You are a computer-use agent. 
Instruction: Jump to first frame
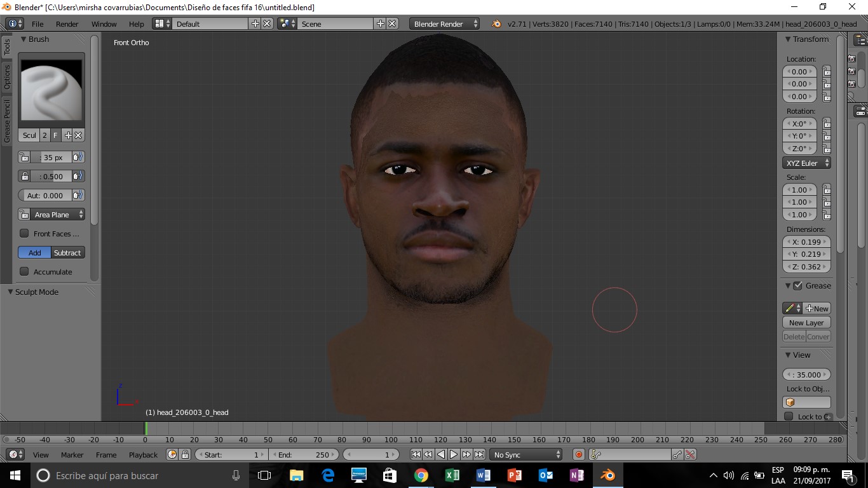416,454
